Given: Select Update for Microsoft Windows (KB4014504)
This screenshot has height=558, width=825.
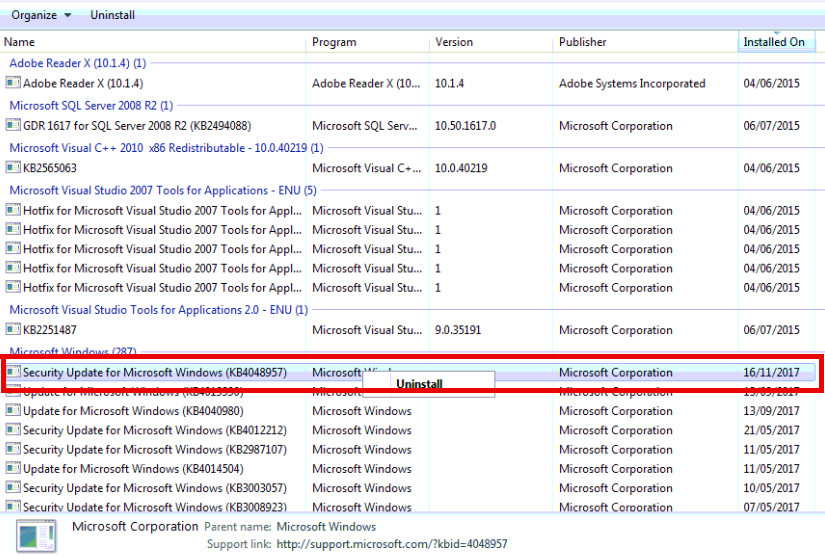Looking at the screenshot, I should (133, 469).
